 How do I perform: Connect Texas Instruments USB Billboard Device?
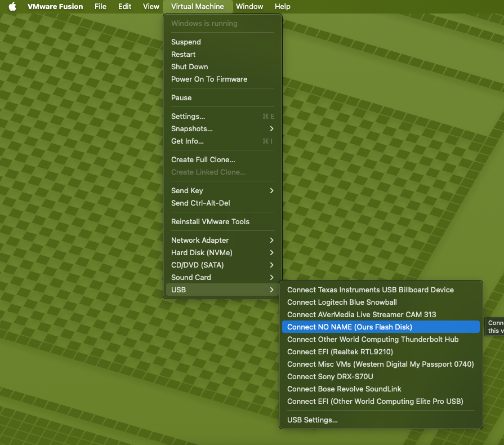coord(381,290)
